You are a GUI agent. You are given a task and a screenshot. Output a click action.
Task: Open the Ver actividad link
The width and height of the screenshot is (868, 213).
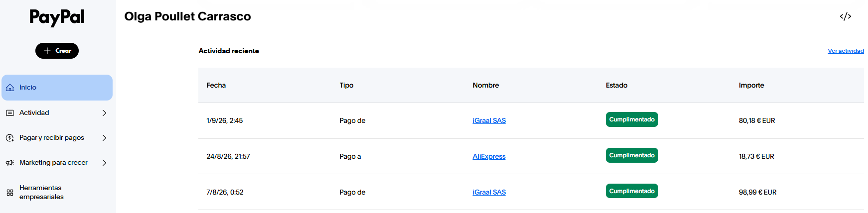coord(846,51)
